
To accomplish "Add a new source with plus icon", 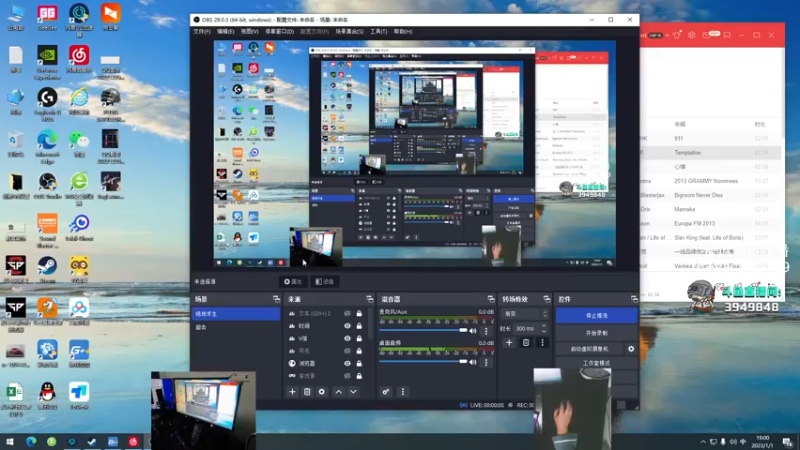I will 292,392.
